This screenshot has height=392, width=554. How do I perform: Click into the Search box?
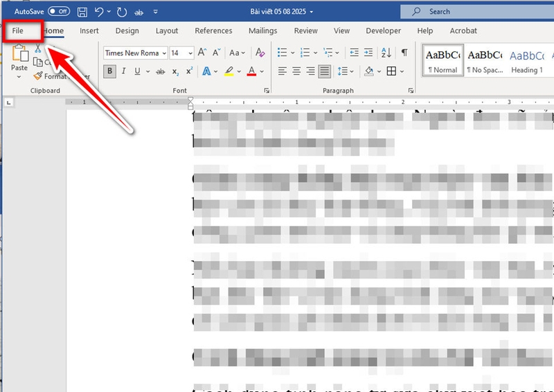coord(477,12)
